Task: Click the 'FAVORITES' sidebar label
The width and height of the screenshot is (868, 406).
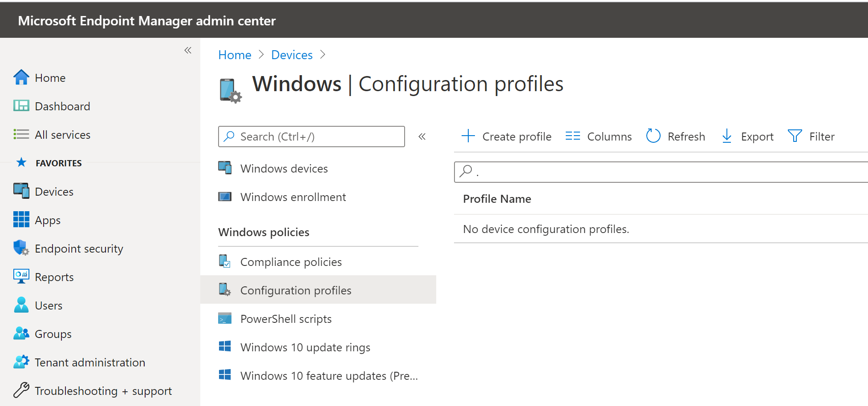Action: (59, 163)
